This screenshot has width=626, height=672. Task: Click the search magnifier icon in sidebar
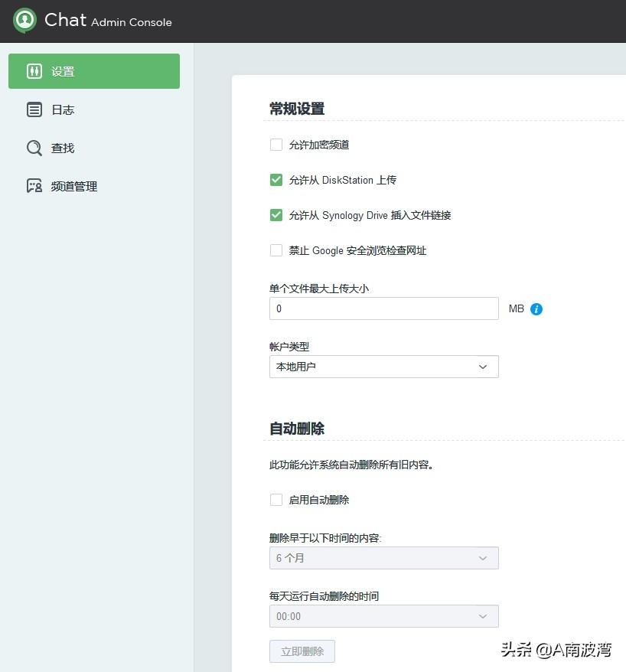pos(34,148)
